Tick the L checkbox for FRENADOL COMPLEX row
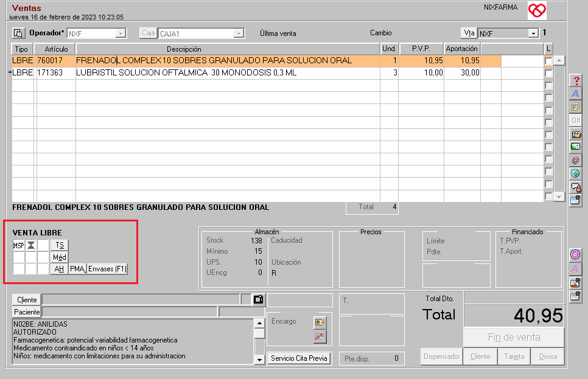This screenshot has height=379, width=588. 548,61
